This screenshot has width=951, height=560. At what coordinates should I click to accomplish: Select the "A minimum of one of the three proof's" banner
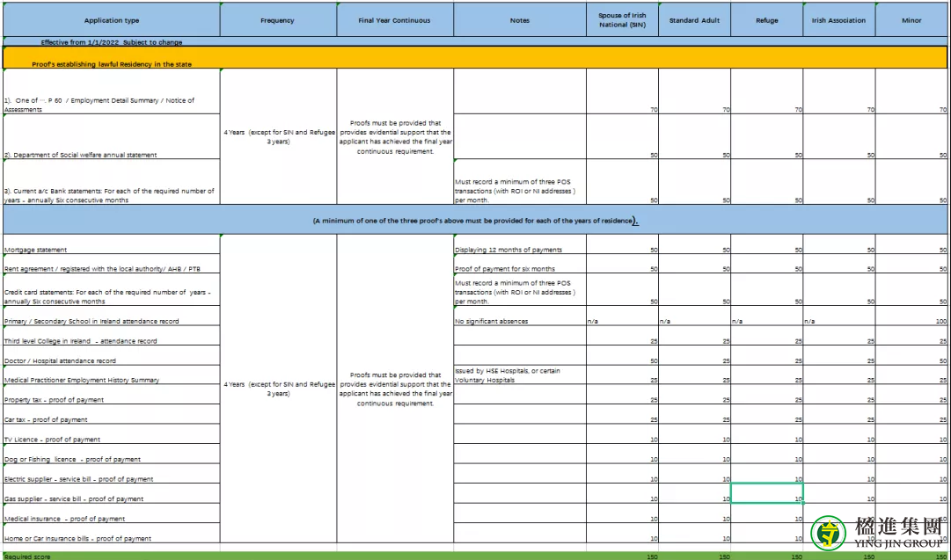475,220
